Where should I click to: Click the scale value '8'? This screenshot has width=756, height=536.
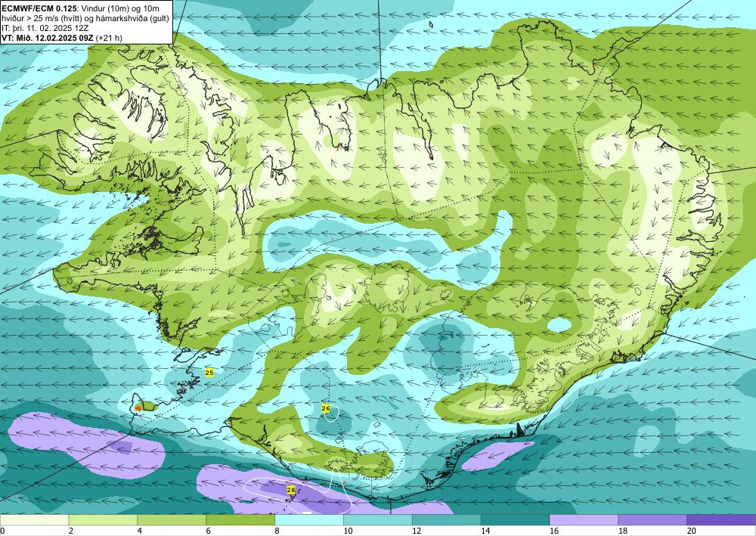(277, 531)
